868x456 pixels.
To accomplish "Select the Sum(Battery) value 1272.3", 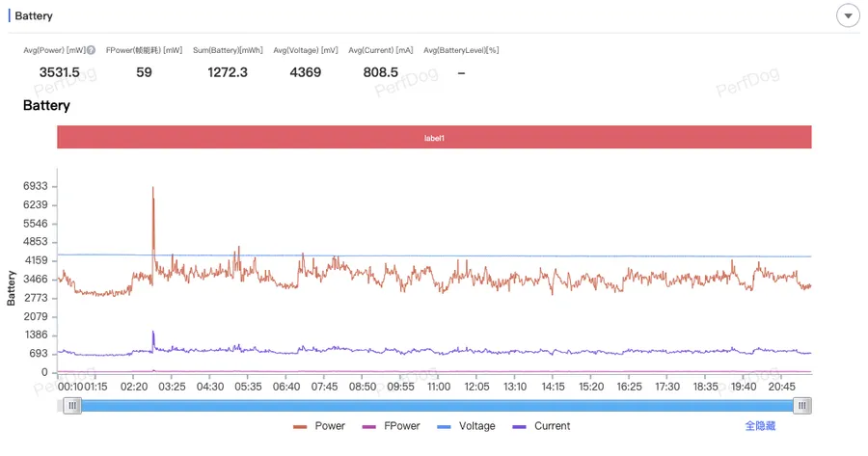I will [x=228, y=72].
